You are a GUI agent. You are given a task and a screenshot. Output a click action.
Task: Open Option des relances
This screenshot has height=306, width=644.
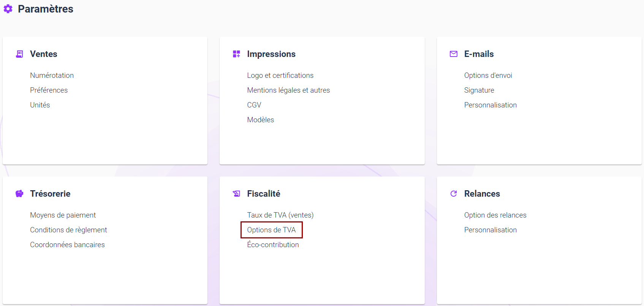[x=495, y=215]
